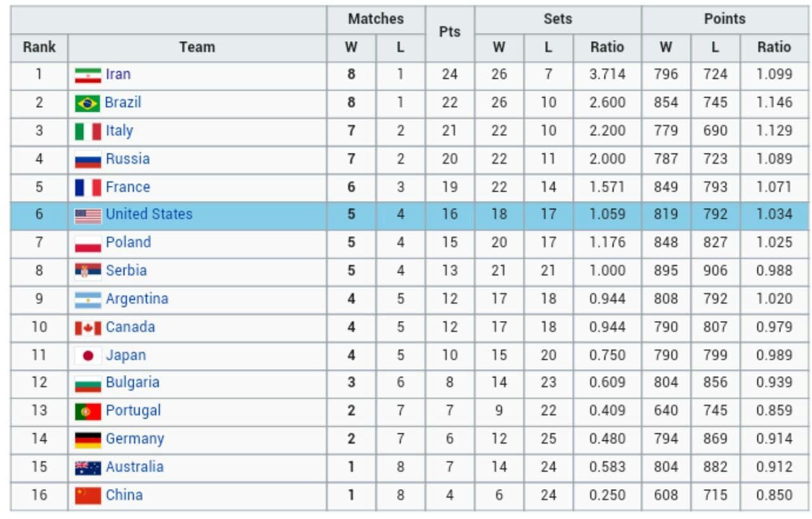Open the Argentina team link
This screenshot has width=812, height=519.
click(x=137, y=299)
